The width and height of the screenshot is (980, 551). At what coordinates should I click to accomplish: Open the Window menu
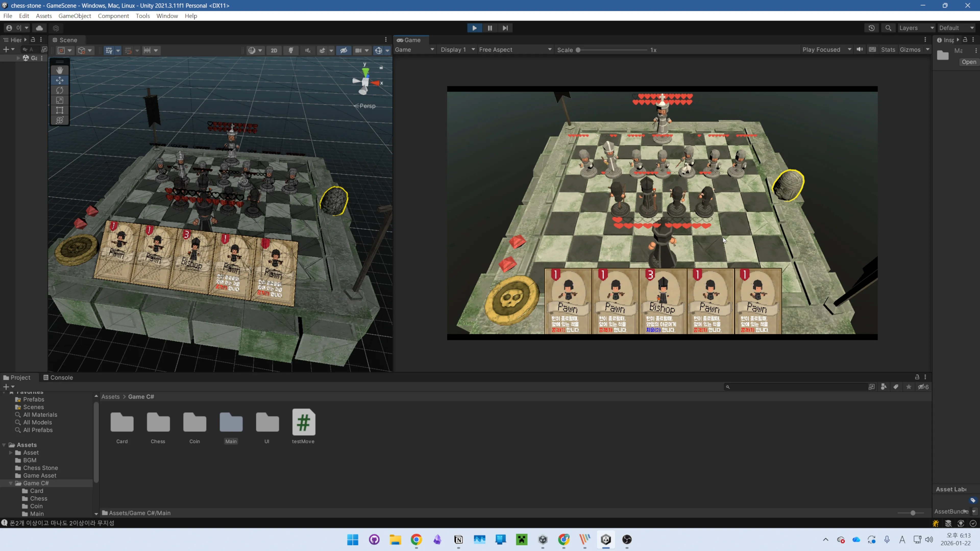(x=167, y=16)
